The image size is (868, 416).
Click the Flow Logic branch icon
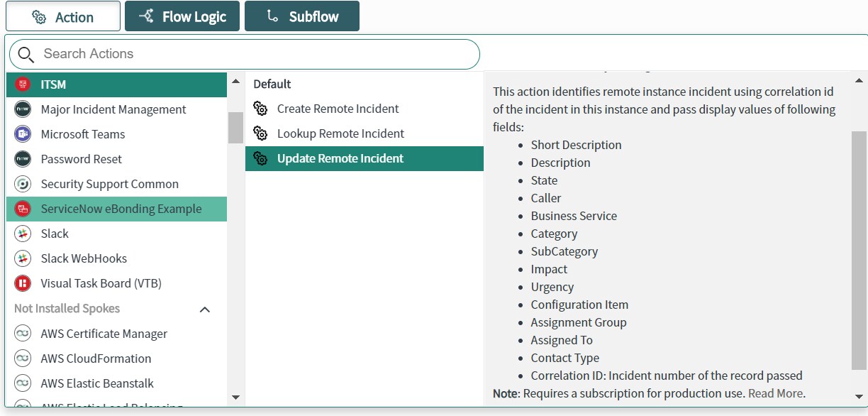tap(146, 16)
